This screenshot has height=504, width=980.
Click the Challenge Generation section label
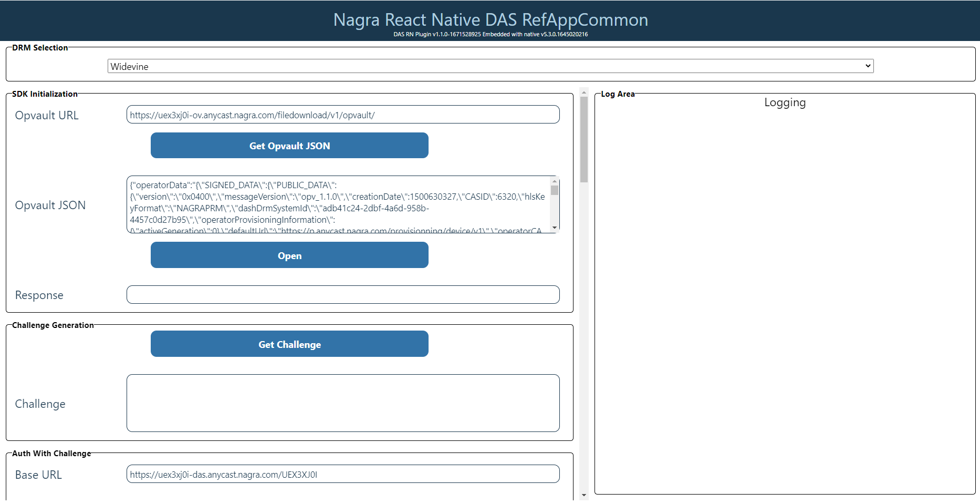53,325
